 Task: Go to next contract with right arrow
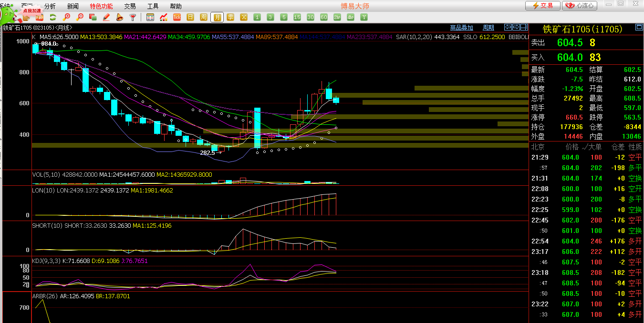pyautogui.click(x=516, y=27)
